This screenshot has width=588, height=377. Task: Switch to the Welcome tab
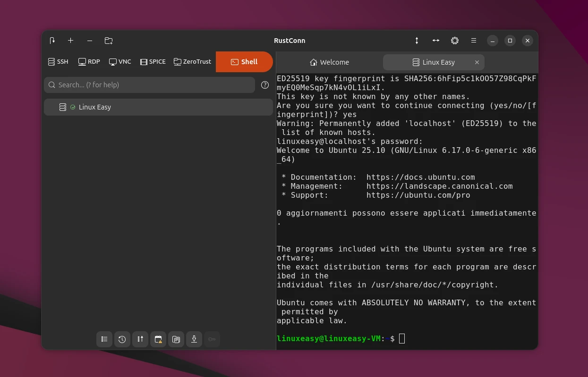(329, 62)
